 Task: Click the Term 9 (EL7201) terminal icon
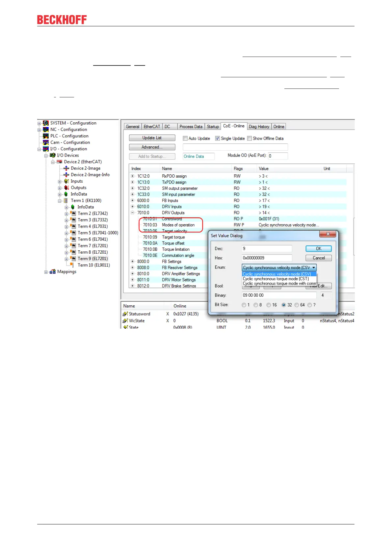(73, 259)
